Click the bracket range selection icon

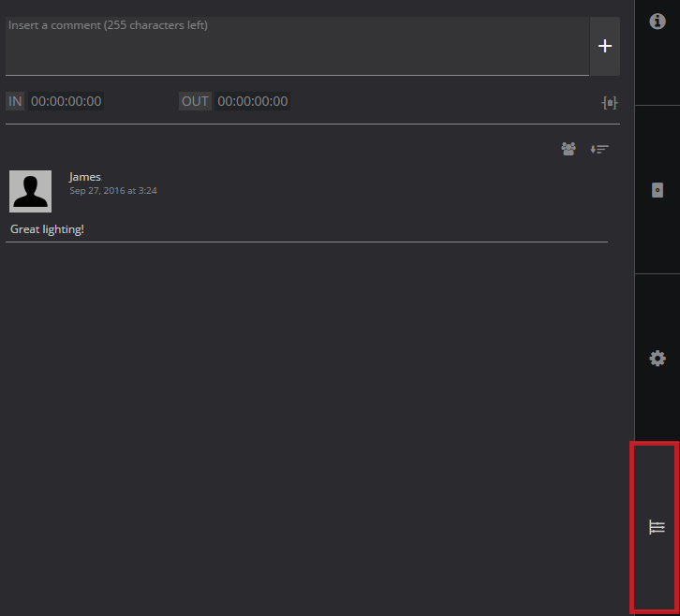tap(610, 103)
